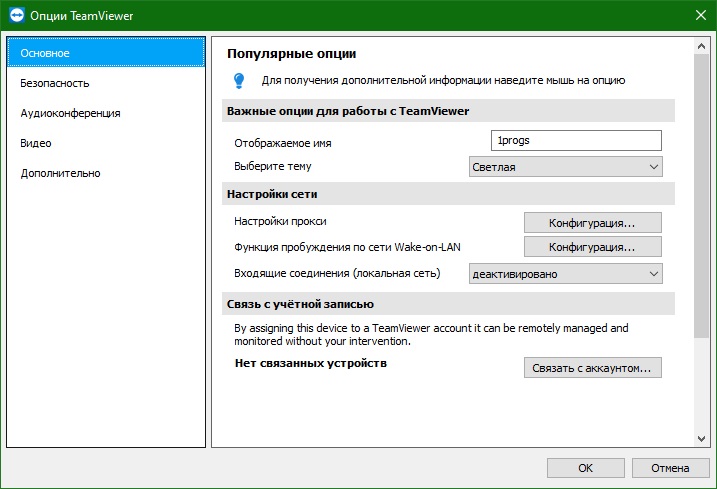Click the vertical scrollbar thumb
The height and width of the screenshot is (489, 717).
(x=701, y=196)
